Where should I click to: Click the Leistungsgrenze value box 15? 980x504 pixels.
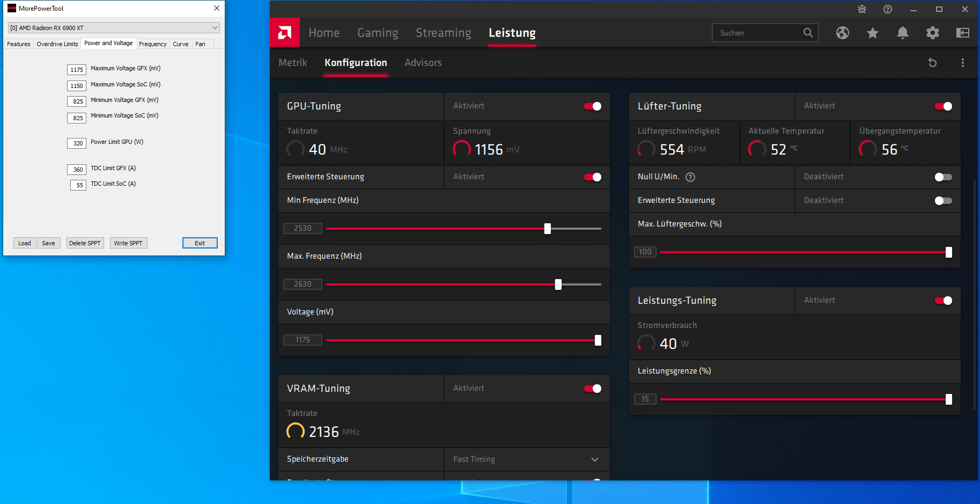[x=645, y=399]
